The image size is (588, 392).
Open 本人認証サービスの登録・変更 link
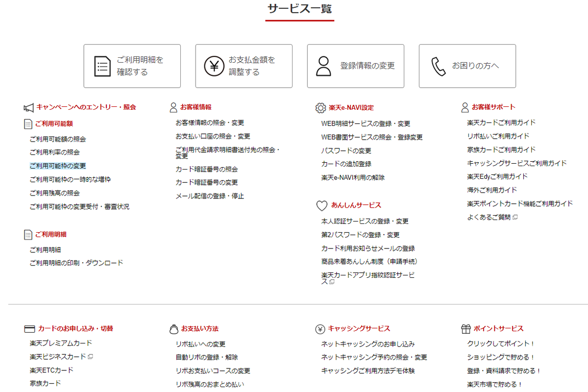365,221
